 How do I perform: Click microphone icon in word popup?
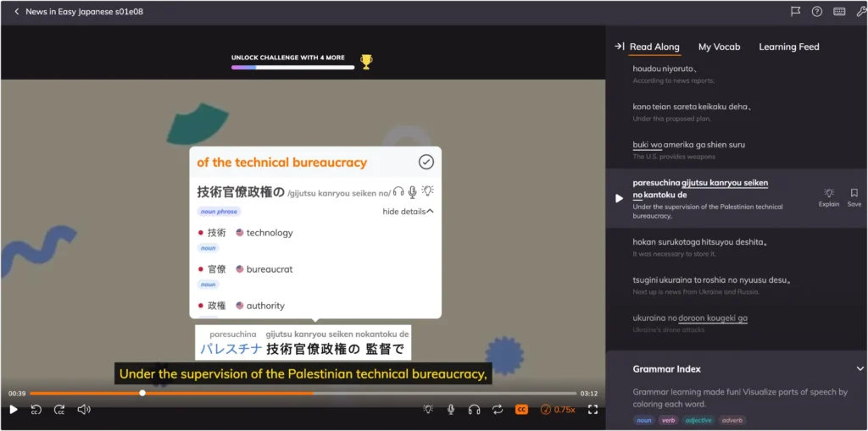(x=413, y=191)
